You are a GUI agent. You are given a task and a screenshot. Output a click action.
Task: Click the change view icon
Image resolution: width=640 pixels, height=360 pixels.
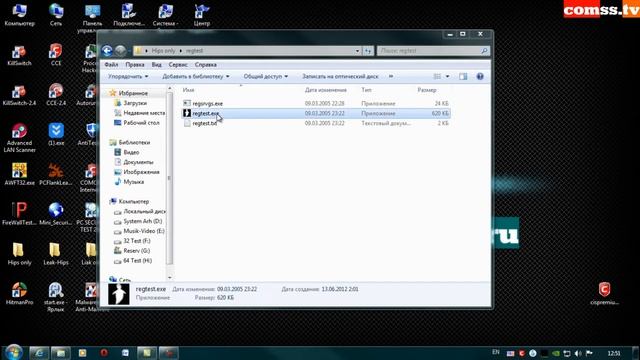click(x=437, y=76)
